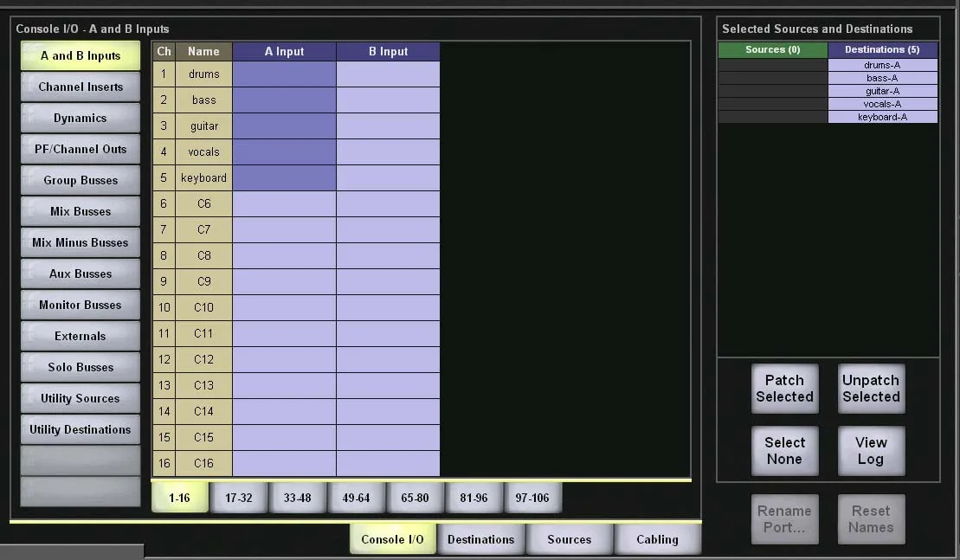Select A Input cell for bass
The width and height of the screenshot is (960, 560).
[x=284, y=100]
